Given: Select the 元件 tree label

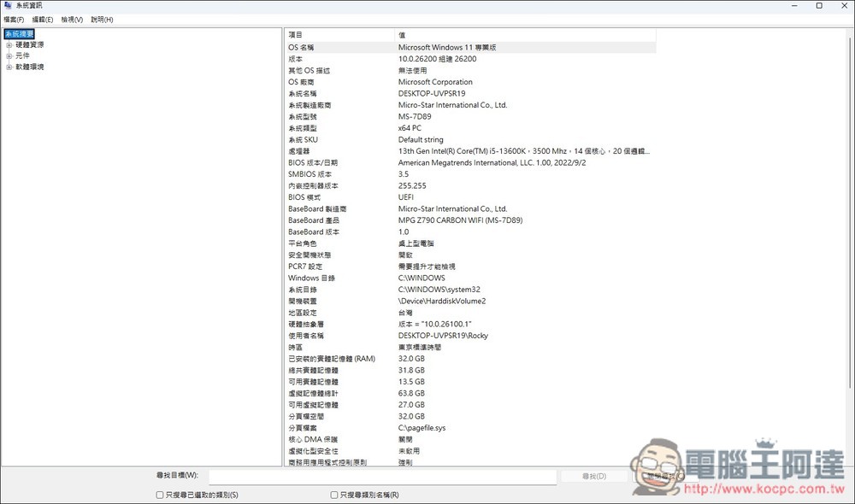Looking at the screenshot, I should pos(22,56).
